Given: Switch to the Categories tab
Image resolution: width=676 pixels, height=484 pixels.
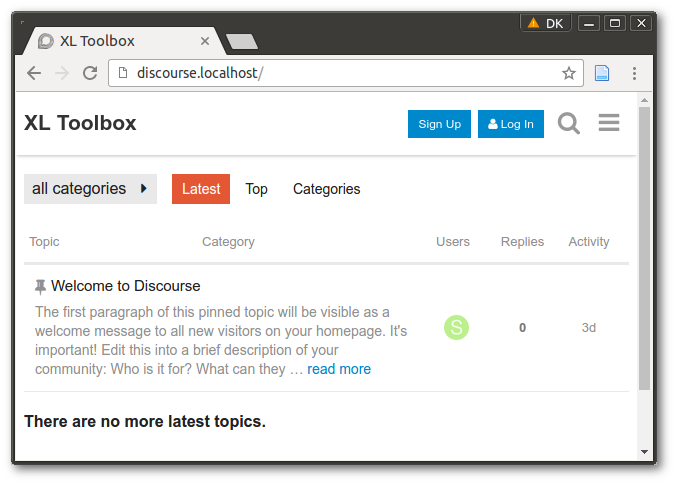Looking at the screenshot, I should 326,189.
